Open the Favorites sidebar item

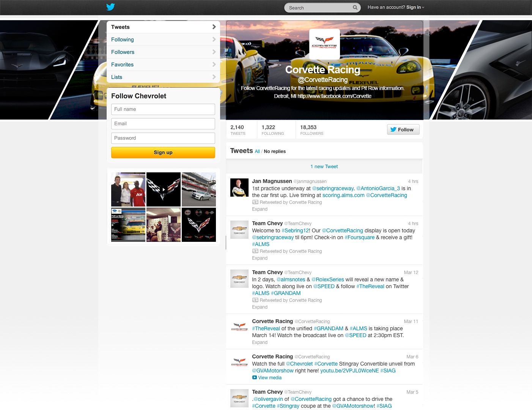(163, 65)
